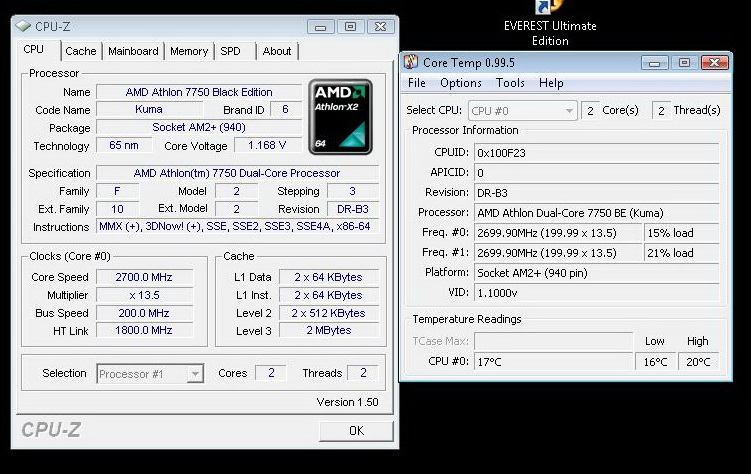Click the Package value Socket AM2+ (940)
This screenshot has height=474, width=751.
[x=199, y=127]
